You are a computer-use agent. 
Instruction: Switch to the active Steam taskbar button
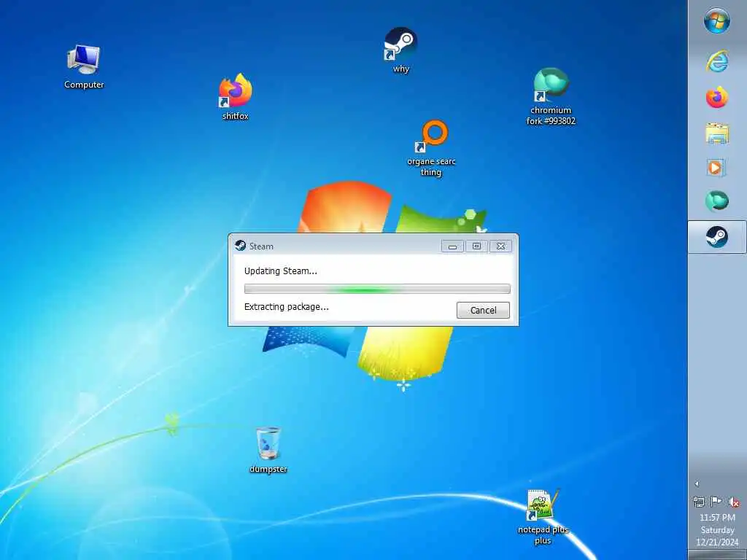pyautogui.click(x=717, y=237)
